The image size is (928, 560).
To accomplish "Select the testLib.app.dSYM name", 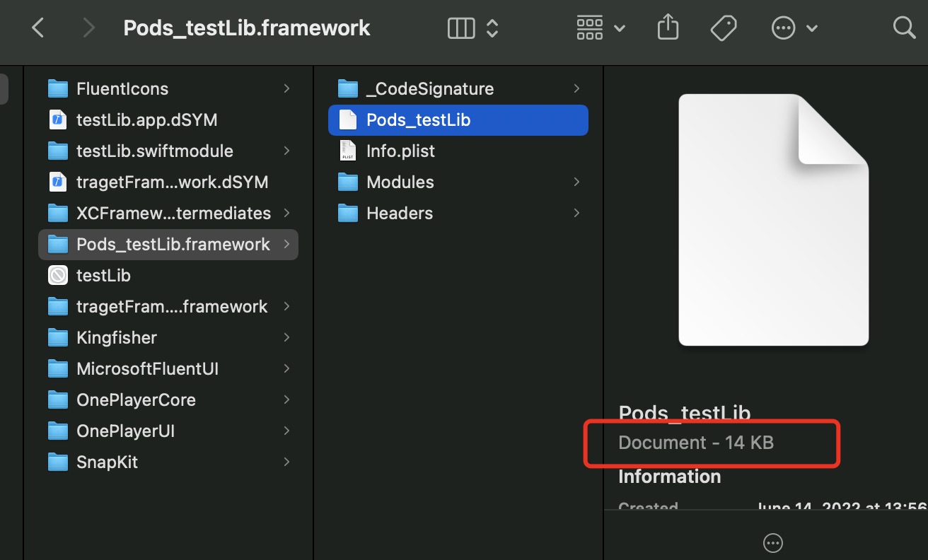I will (x=146, y=120).
